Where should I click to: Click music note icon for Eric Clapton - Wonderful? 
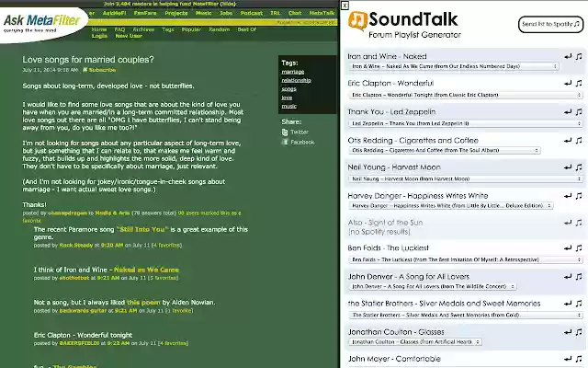tap(579, 84)
